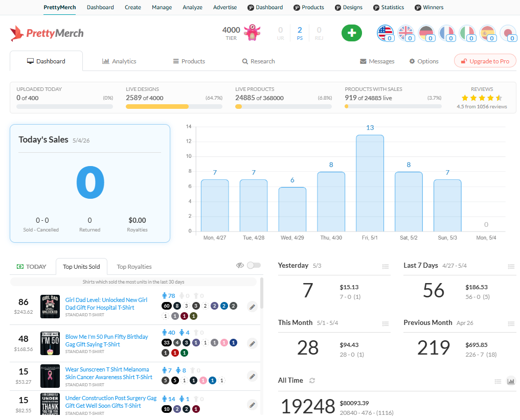Open Blow Me I'm 50 Pun shirt link

(x=106, y=340)
